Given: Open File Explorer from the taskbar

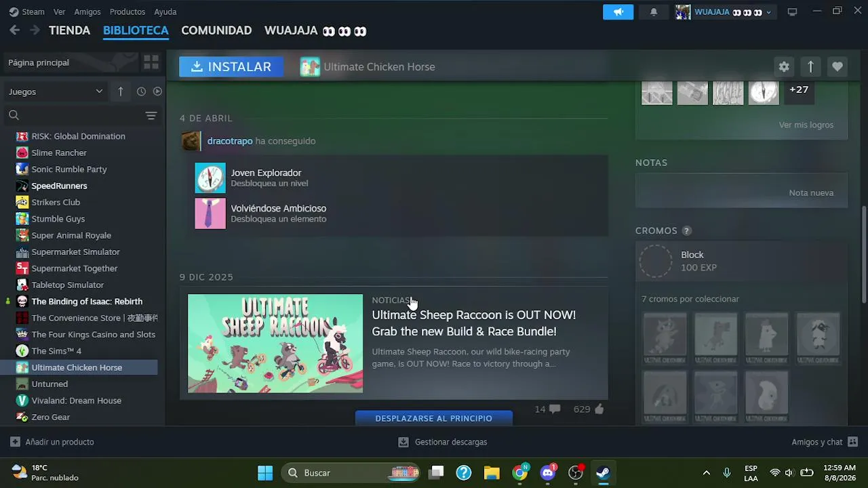Looking at the screenshot, I should 492,472.
